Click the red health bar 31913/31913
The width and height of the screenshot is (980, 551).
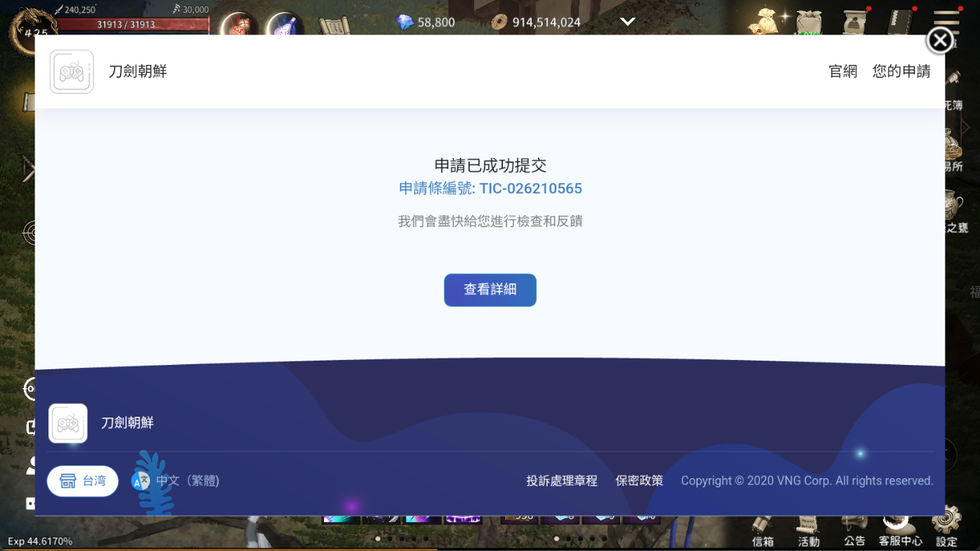point(126,25)
